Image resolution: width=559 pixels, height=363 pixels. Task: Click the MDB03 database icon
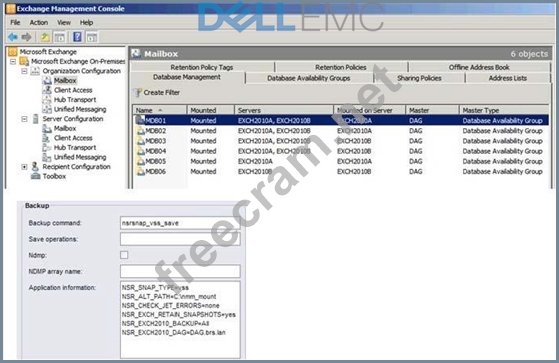click(140, 141)
